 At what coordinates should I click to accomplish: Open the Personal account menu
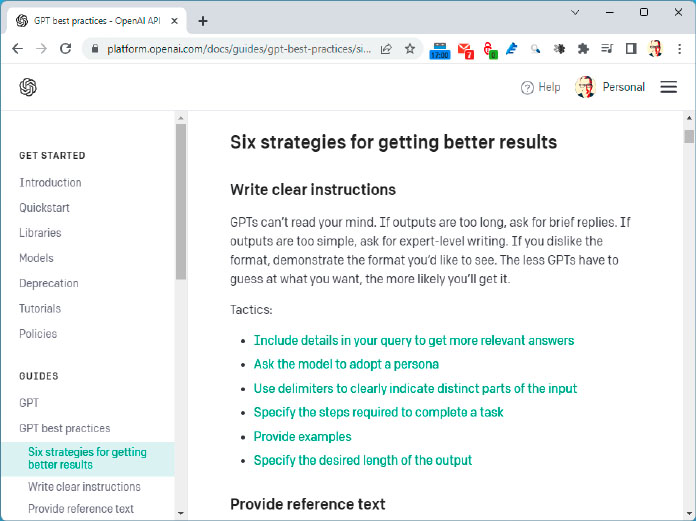click(610, 87)
